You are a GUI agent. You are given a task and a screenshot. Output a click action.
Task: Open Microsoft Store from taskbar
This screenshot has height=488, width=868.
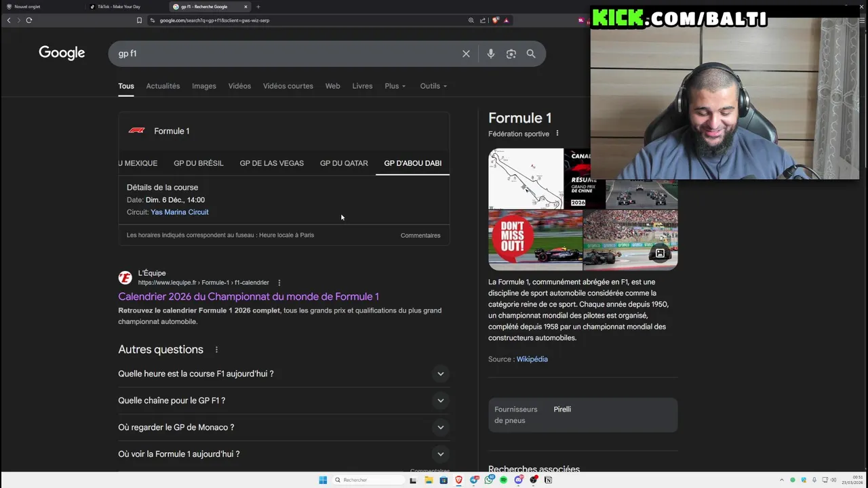(x=443, y=480)
